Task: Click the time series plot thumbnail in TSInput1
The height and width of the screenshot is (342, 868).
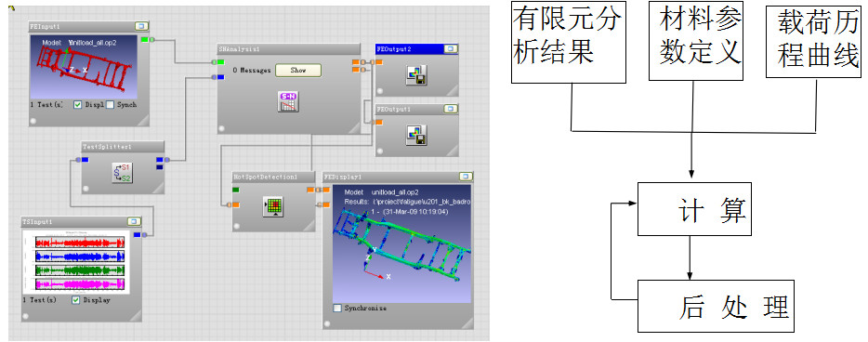Action: 77,262
